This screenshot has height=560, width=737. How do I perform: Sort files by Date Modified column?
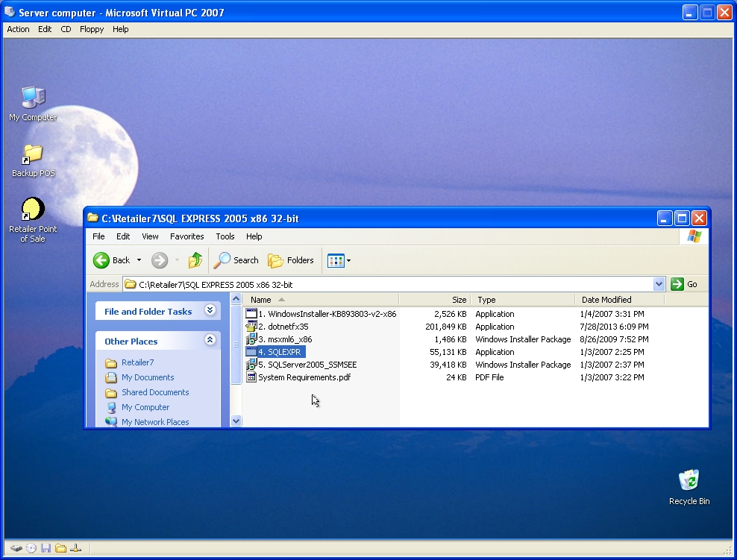[606, 300]
